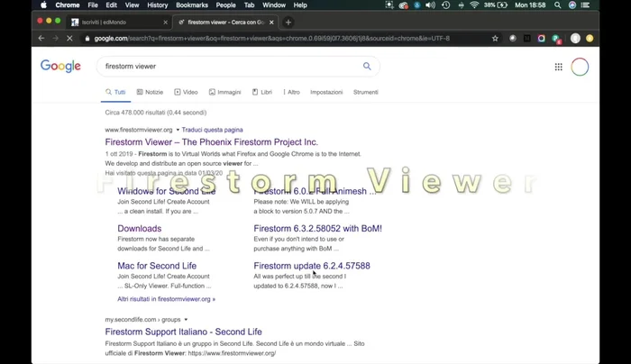Click the screenshot capture menu bar icon
The image size is (631, 364).
click(389, 5)
